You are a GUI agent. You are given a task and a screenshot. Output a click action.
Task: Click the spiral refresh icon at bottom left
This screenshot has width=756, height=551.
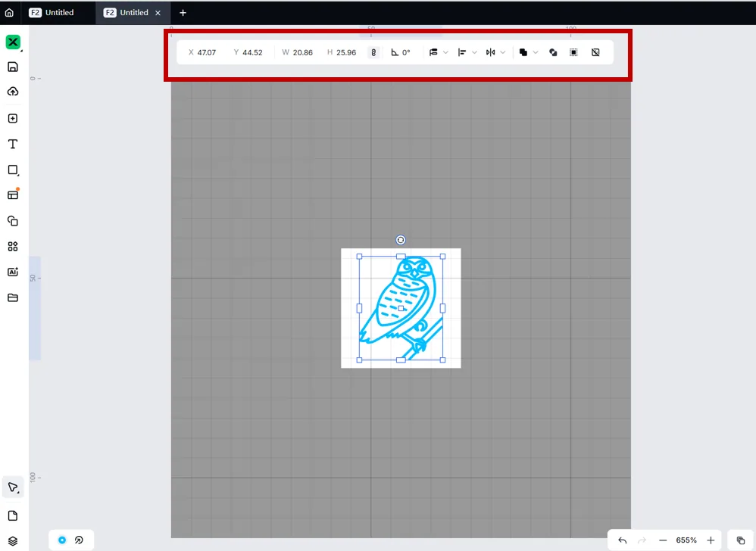click(79, 540)
